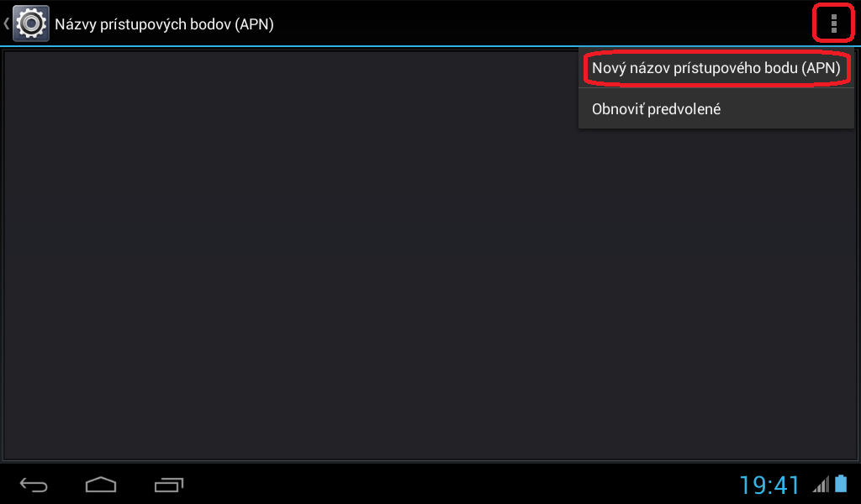
Task: Click '(APN)' in the action bar title
Action: pyautogui.click(x=254, y=24)
